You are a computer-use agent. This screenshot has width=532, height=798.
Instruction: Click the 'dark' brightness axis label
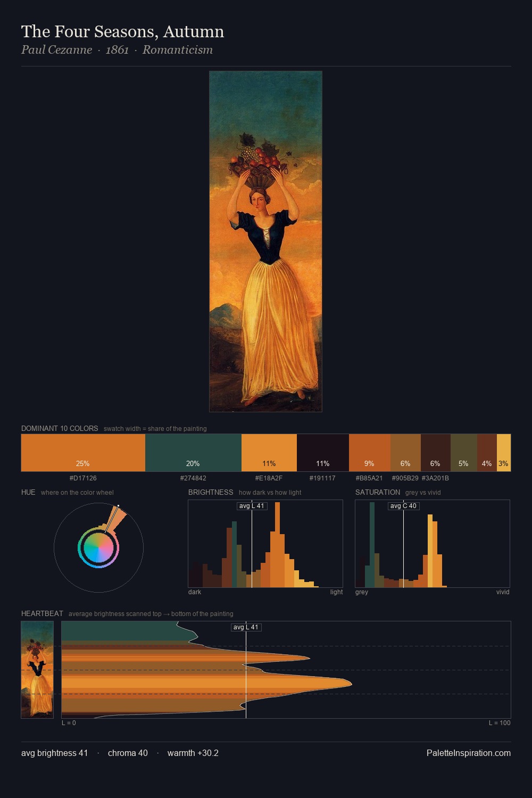click(x=195, y=592)
